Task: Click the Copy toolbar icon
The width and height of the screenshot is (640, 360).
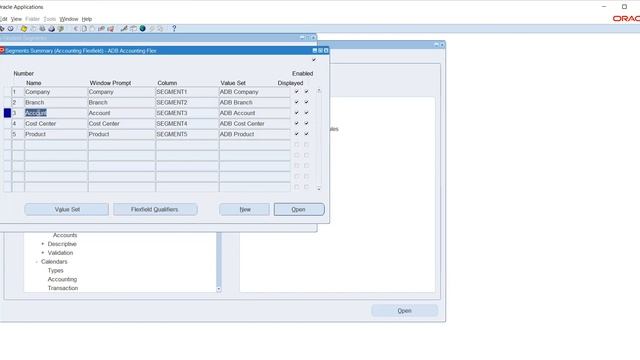Action: tap(84, 29)
